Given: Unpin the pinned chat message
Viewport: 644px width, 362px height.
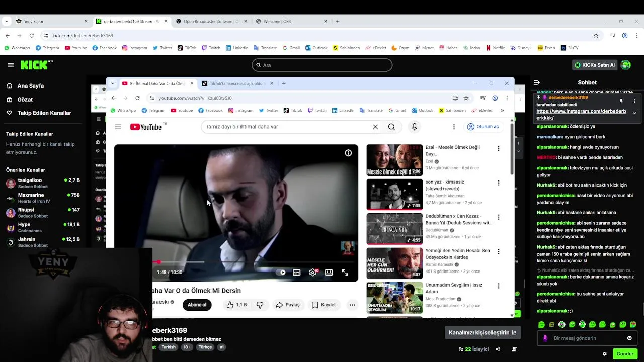Looking at the screenshot, I should [x=621, y=101].
